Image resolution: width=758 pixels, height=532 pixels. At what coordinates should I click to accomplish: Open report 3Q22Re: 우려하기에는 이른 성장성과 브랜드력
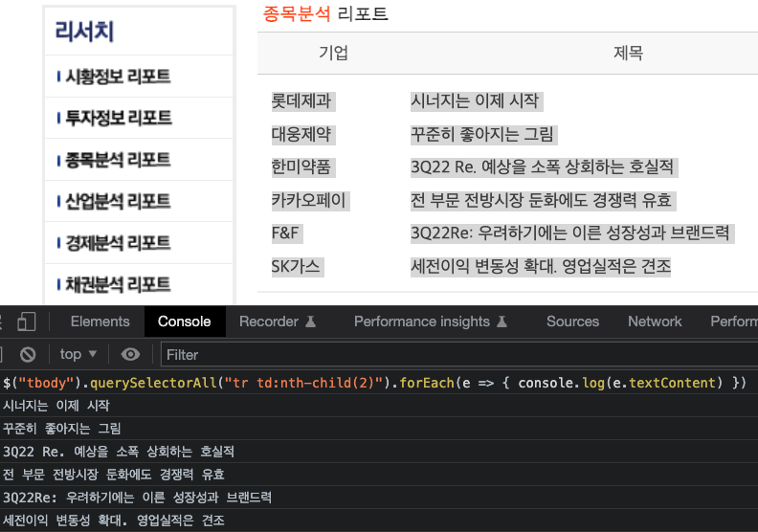(570, 233)
